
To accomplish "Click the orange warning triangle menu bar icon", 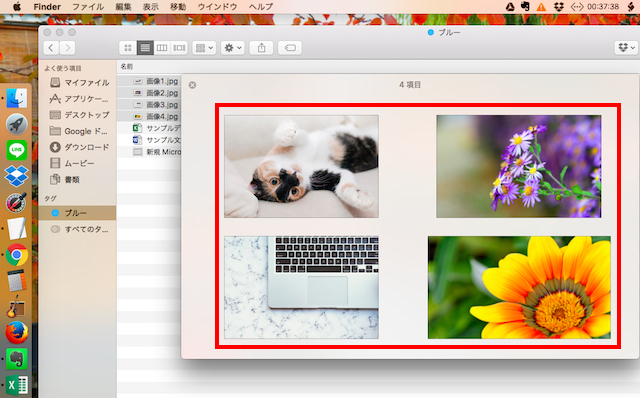I will [x=541, y=7].
